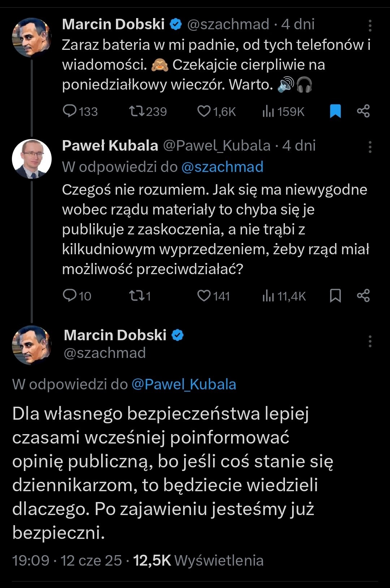Screen dimensions: 390x588
Task: Open more options on the main reply tweet
Action: click(370, 341)
